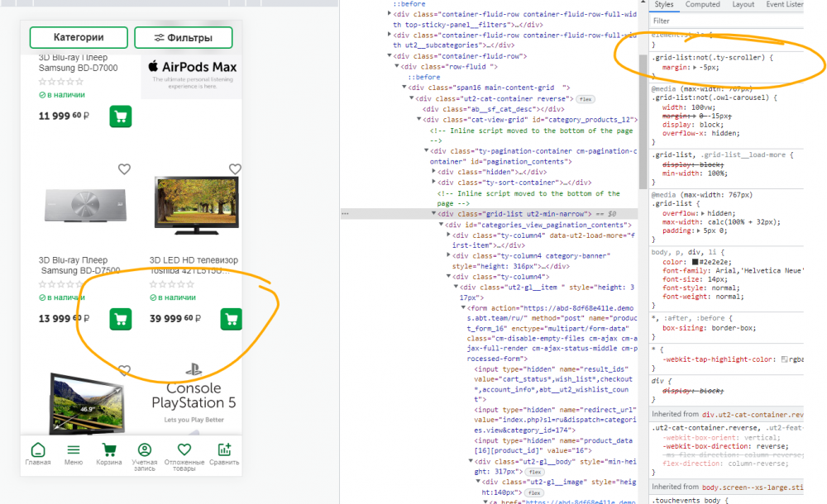Screen dimensions: 827x504
Task: Switch to the Computed tab
Action: pos(702,5)
